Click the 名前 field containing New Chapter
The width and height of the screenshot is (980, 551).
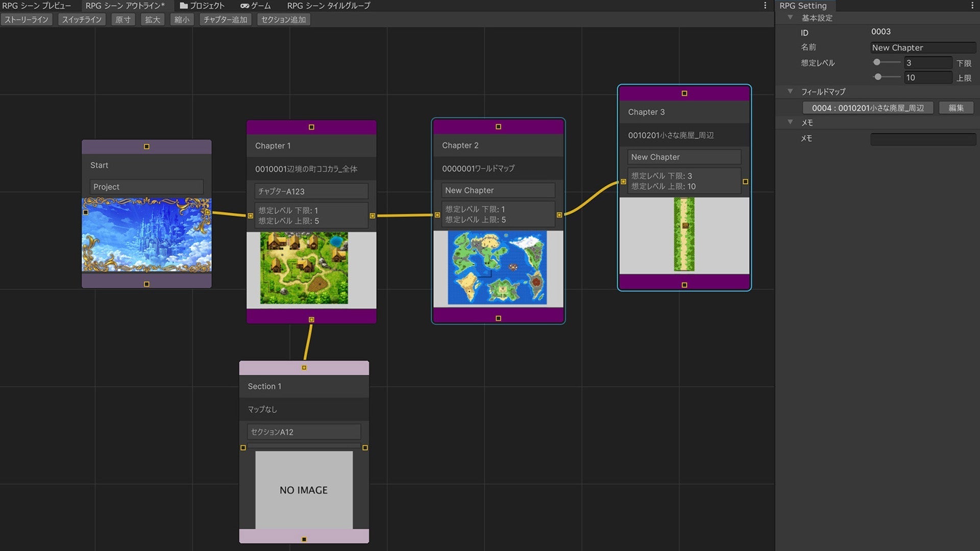click(x=923, y=47)
